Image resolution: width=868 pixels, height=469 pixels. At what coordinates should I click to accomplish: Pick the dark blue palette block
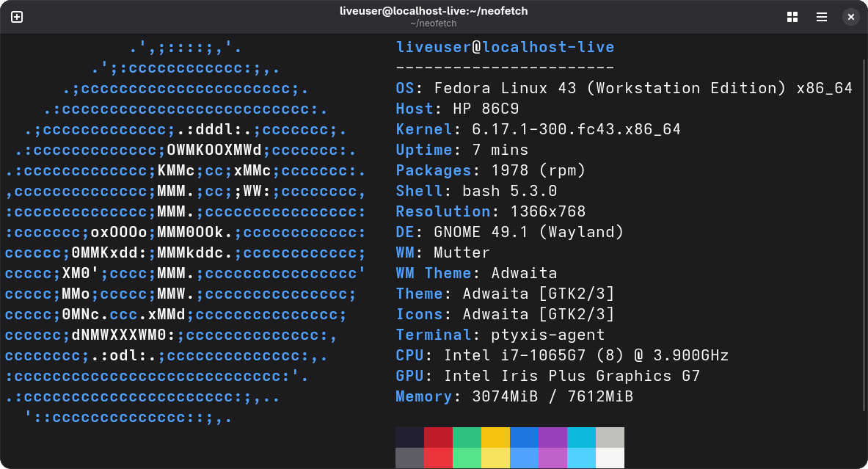click(524, 437)
